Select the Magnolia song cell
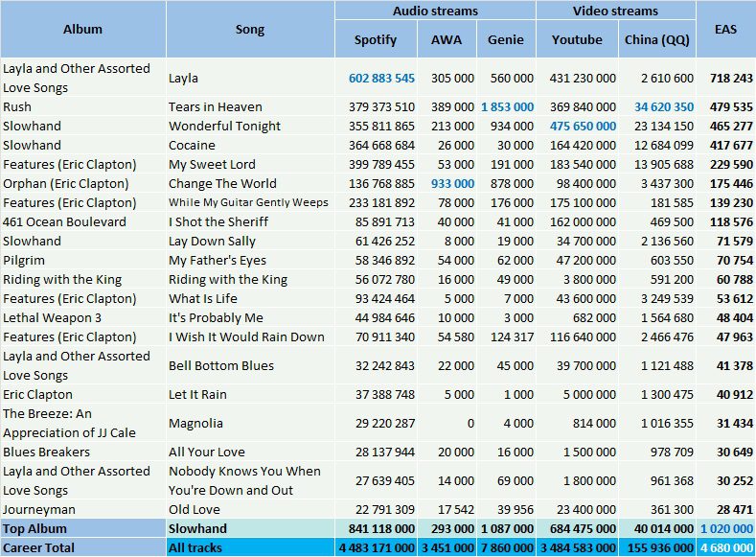Screen dimensions: 756x557 tap(250, 424)
